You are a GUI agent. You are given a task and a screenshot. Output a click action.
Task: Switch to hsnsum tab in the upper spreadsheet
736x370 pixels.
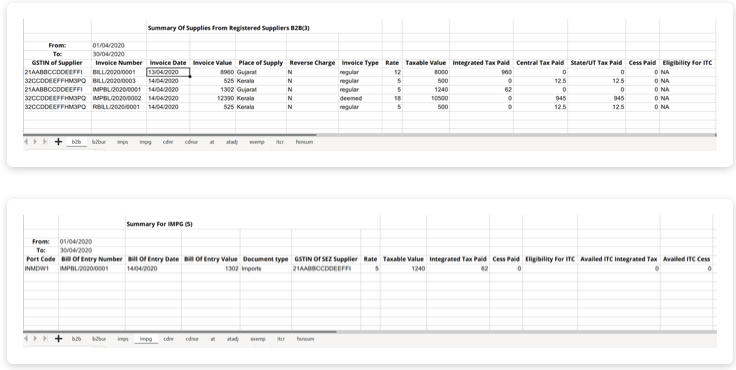[x=304, y=142]
